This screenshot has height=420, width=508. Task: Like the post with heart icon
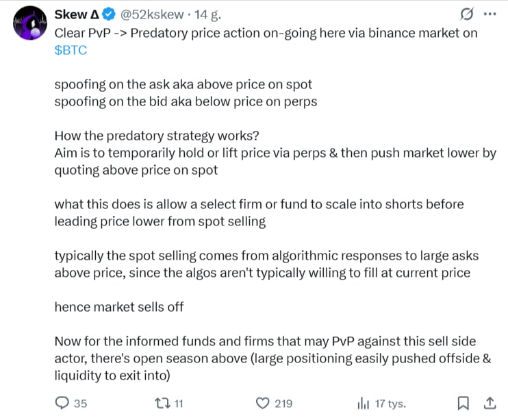262,403
